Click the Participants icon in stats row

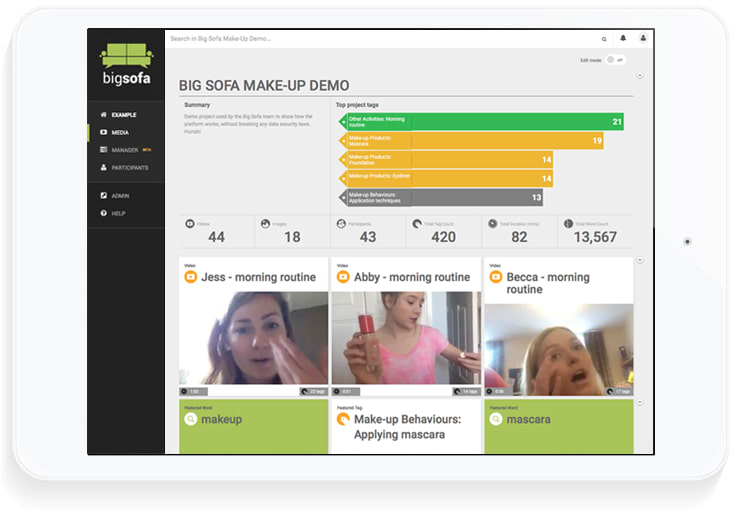coord(341,224)
